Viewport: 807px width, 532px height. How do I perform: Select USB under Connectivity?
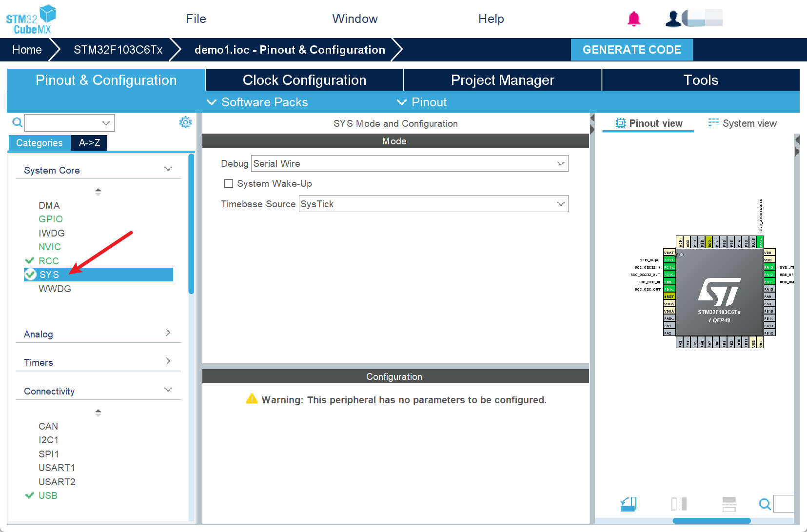(48, 495)
